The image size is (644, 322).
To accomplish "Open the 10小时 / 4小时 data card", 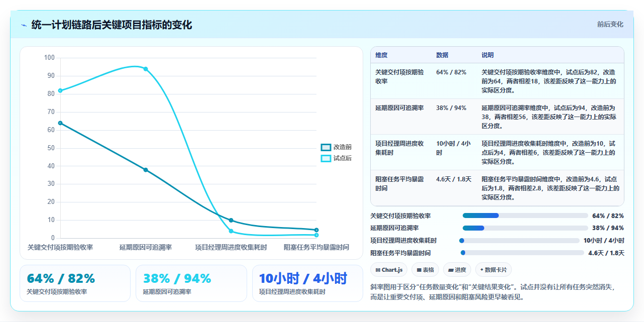I will tap(307, 283).
